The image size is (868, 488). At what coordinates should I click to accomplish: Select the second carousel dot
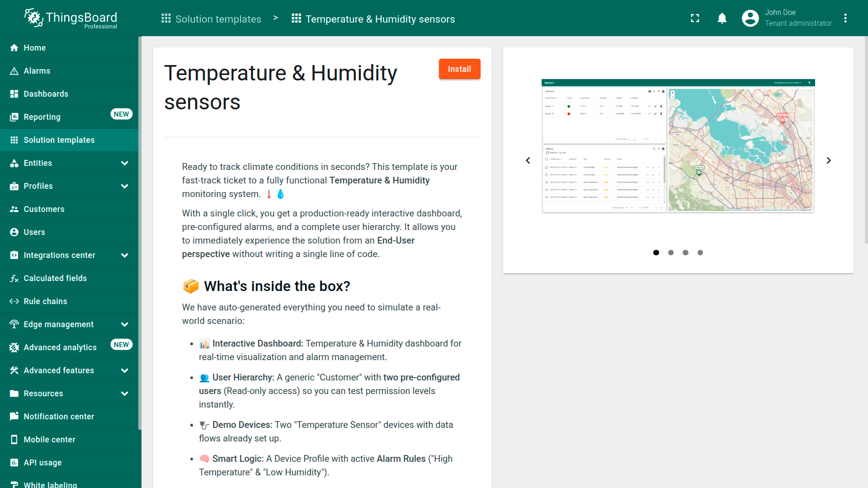click(x=671, y=253)
